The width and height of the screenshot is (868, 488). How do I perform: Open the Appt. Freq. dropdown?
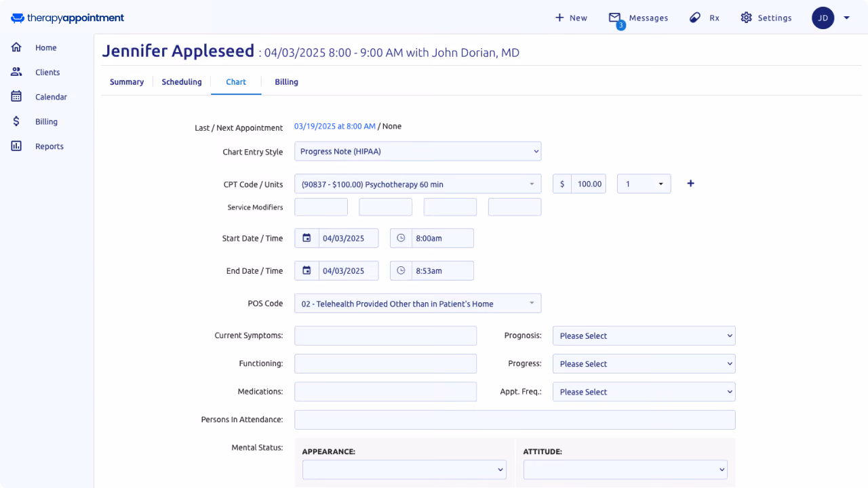(x=644, y=392)
